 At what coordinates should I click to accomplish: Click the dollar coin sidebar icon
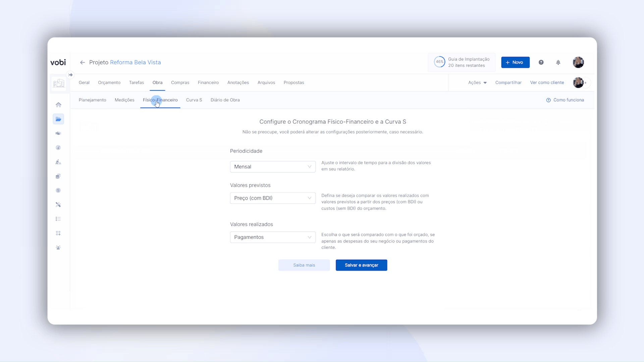tap(58, 190)
